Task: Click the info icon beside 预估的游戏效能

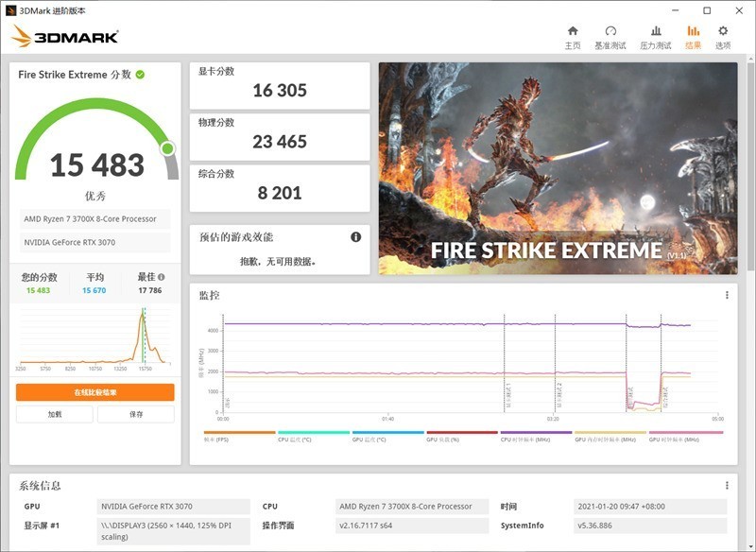Action: click(x=354, y=238)
